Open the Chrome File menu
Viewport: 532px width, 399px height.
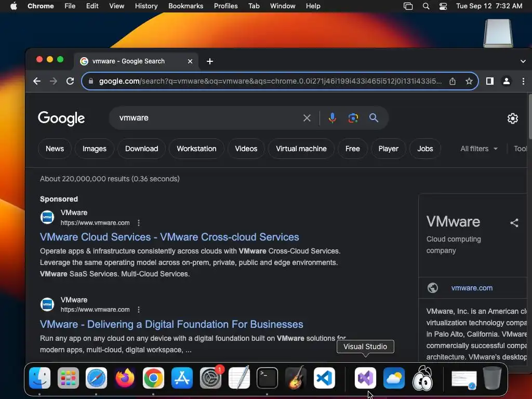[x=70, y=6]
